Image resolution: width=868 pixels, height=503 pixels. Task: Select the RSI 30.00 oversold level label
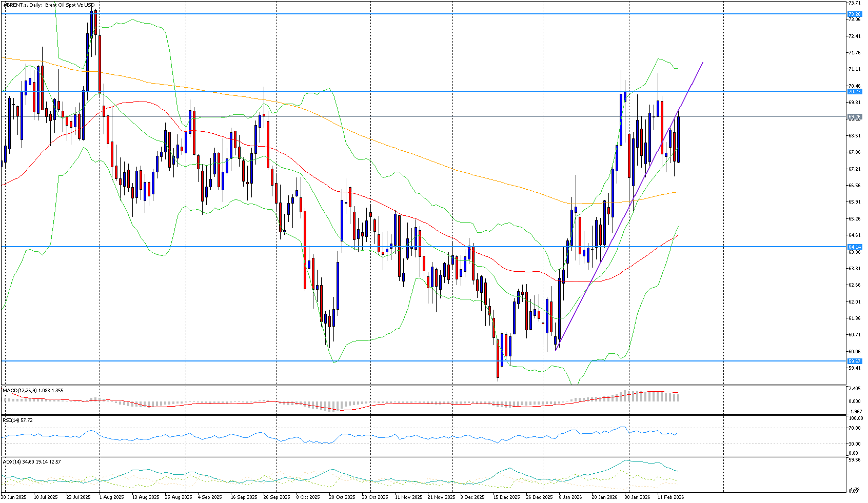pyautogui.click(x=854, y=444)
